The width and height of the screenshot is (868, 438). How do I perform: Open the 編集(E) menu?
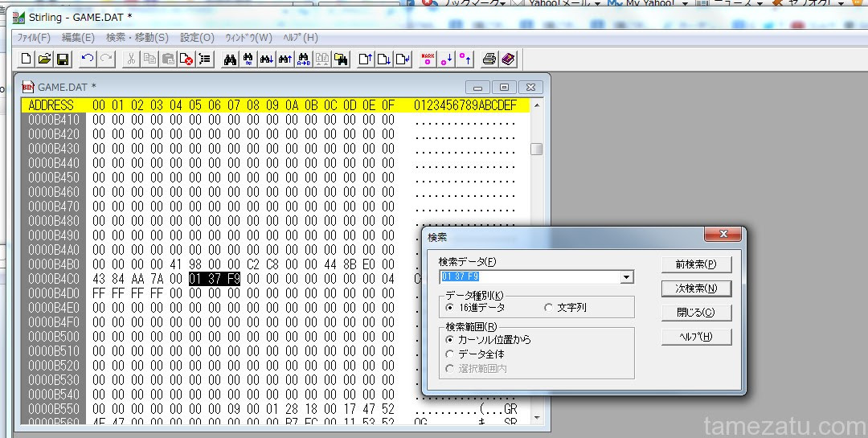pyautogui.click(x=78, y=38)
